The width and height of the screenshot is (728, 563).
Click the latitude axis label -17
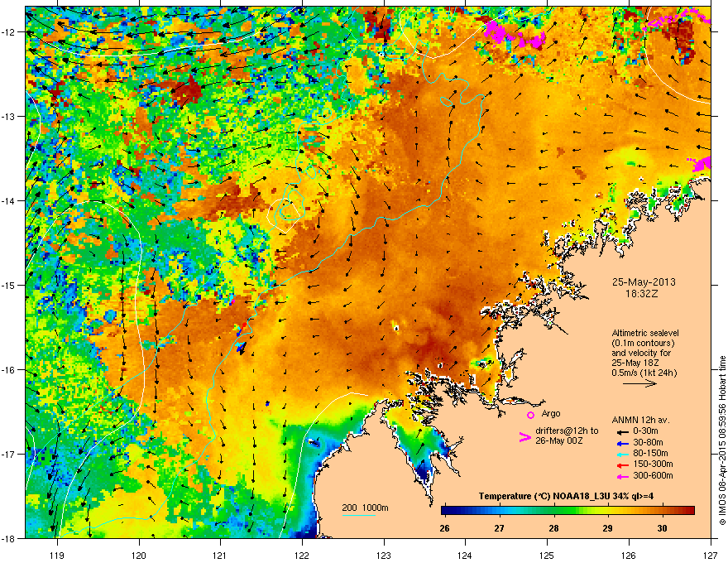point(9,454)
